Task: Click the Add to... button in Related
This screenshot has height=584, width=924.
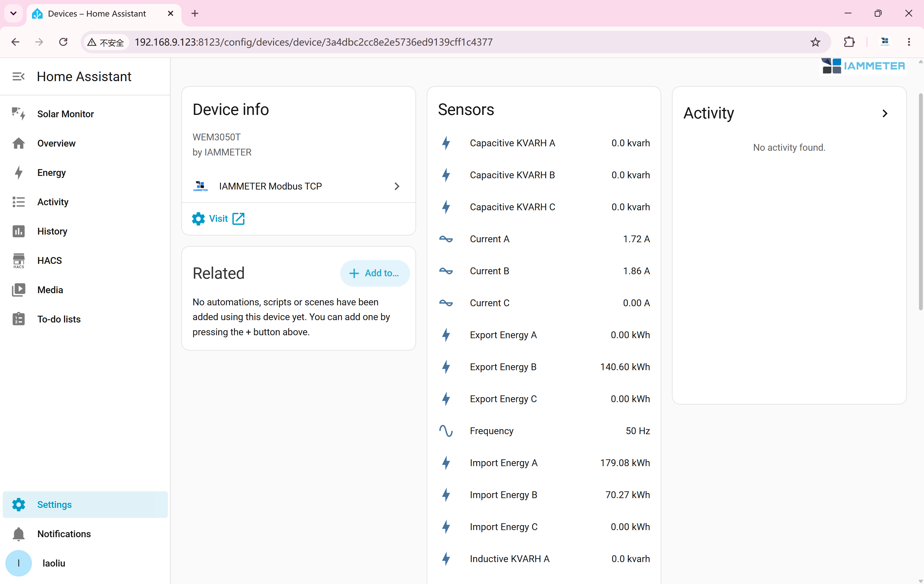Action: tap(375, 273)
